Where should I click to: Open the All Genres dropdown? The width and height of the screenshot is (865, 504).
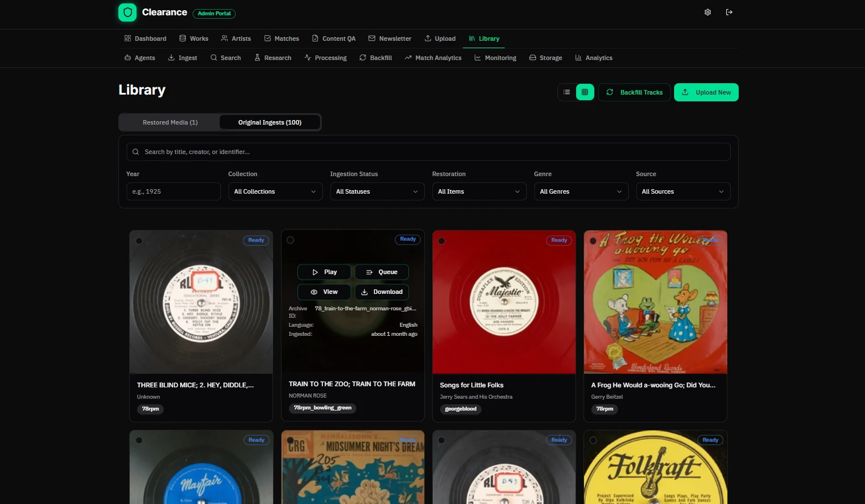[x=581, y=191]
